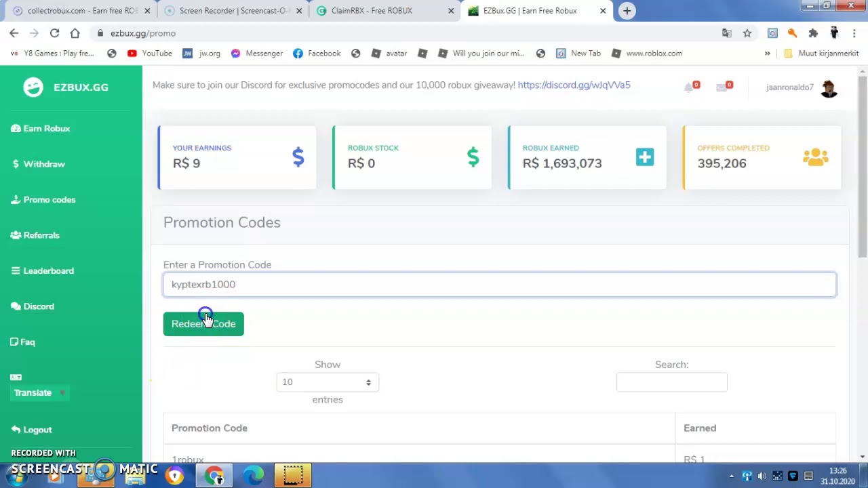Open the notifications bell icon
The height and width of the screenshot is (488, 868).
[690, 87]
